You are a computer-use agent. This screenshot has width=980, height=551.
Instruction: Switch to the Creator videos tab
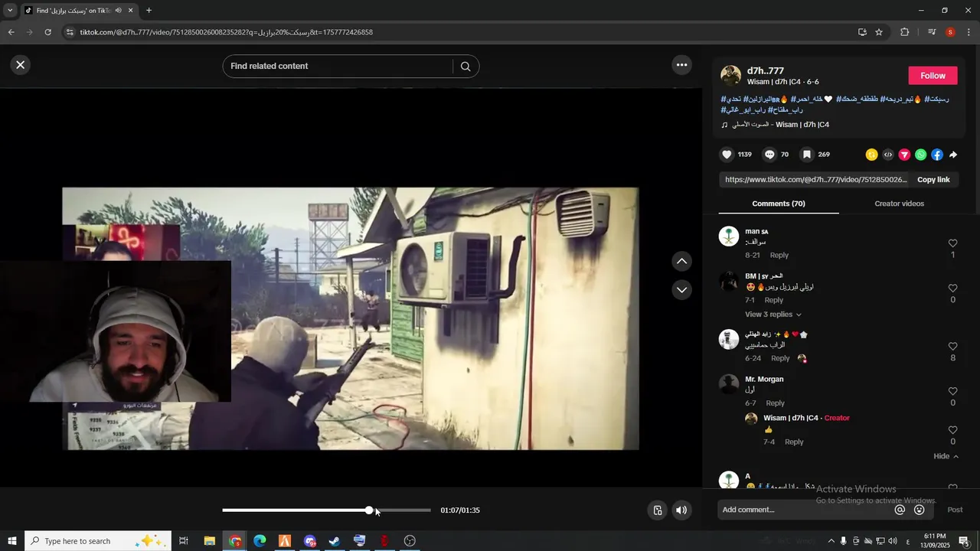click(899, 204)
